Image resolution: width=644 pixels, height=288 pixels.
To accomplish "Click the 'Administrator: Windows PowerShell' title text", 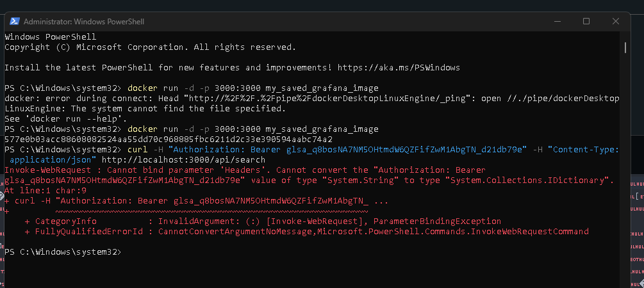I will 84,22.
